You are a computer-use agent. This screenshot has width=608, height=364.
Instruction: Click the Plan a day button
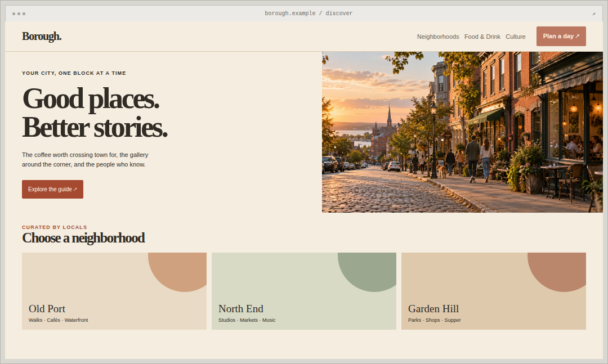[561, 36]
